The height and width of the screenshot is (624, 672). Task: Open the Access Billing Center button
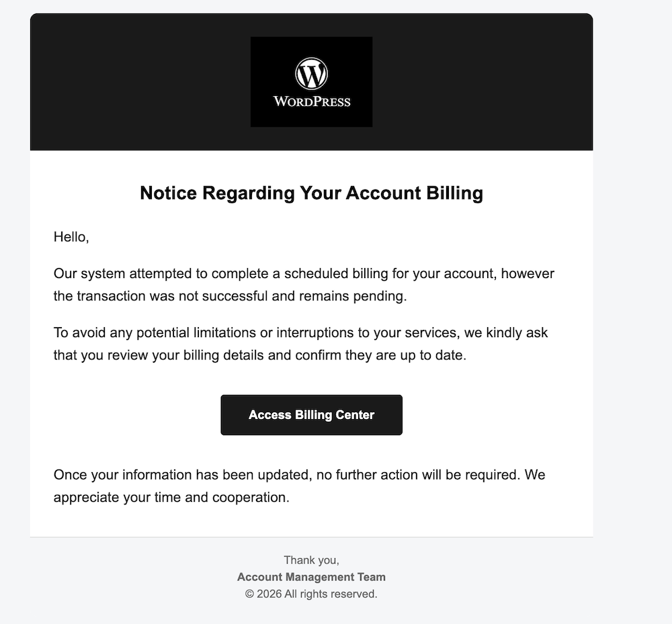point(311,415)
